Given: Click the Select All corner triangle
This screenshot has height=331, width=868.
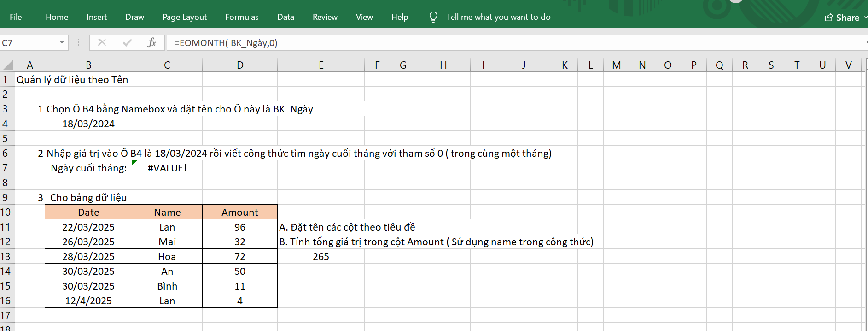Looking at the screenshot, I should (8, 65).
